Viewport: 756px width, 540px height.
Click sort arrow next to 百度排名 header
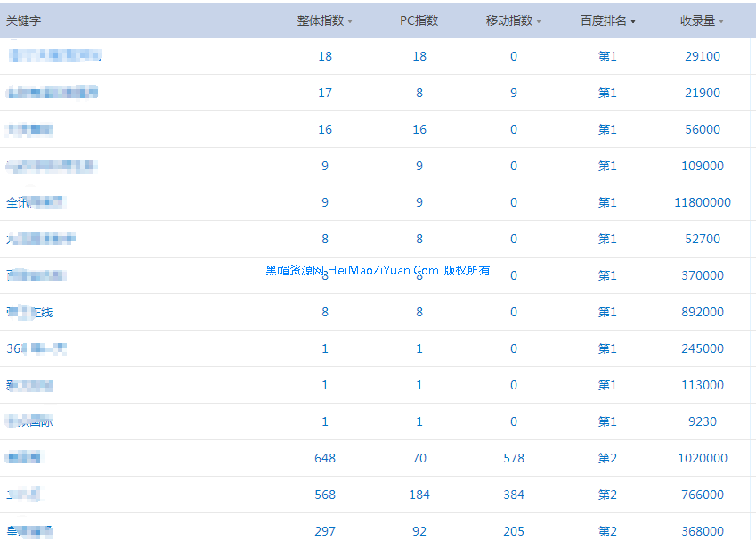click(x=633, y=21)
